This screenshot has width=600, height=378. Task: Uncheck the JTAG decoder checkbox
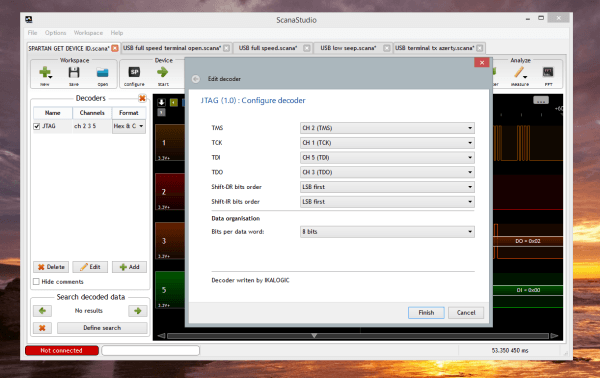click(37, 126)
